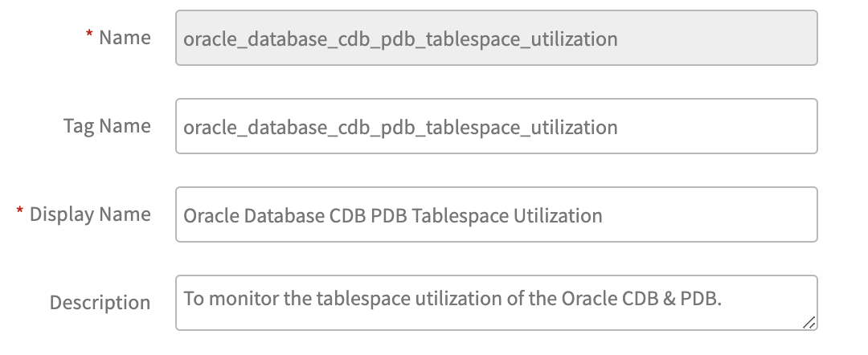Focus the Tag Name input field
The image size is (868, 355).
(496, 126)
